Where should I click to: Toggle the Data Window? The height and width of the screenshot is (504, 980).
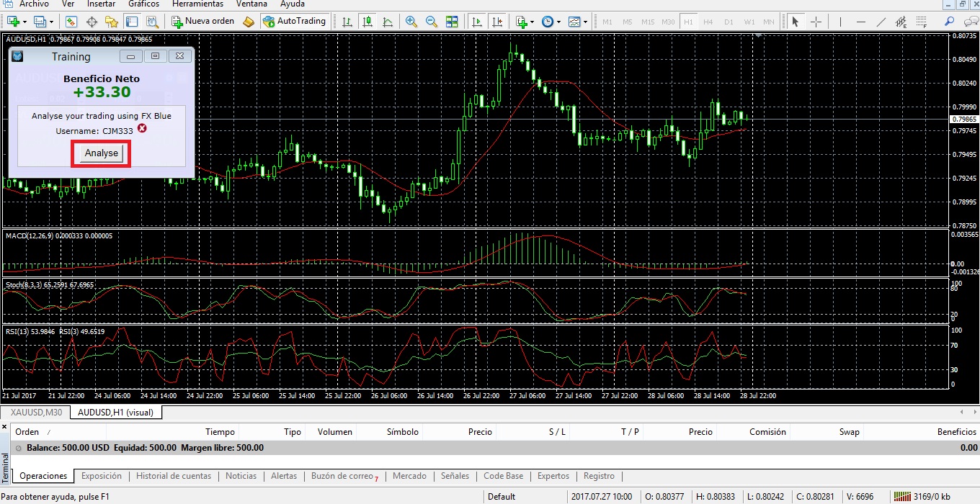coord(92,21)
